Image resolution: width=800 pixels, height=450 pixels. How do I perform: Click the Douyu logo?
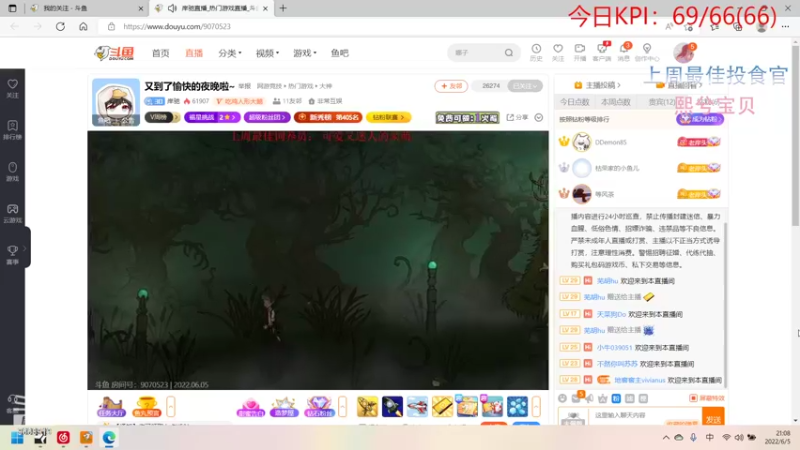[114, 53]
